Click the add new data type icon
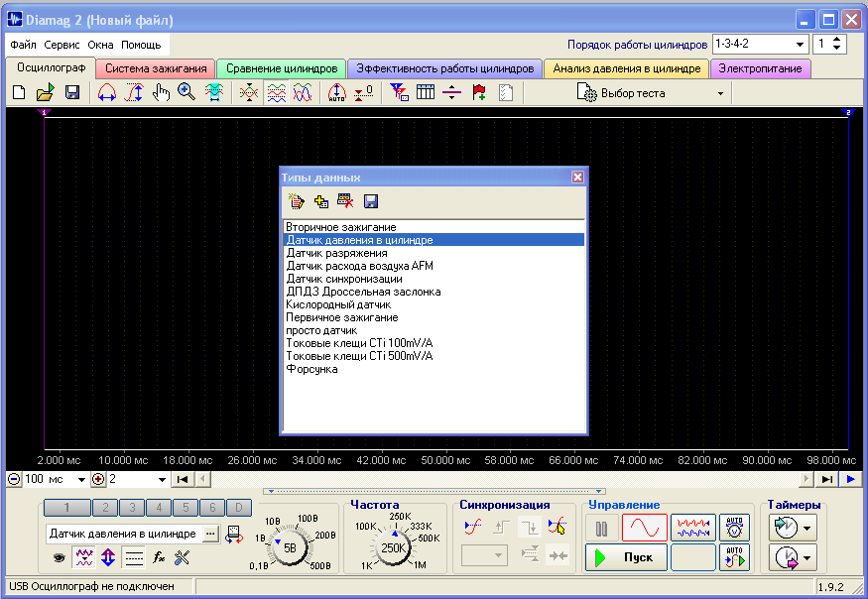The height and width of the screenshot is (599, 868). (x=321, y=201)
